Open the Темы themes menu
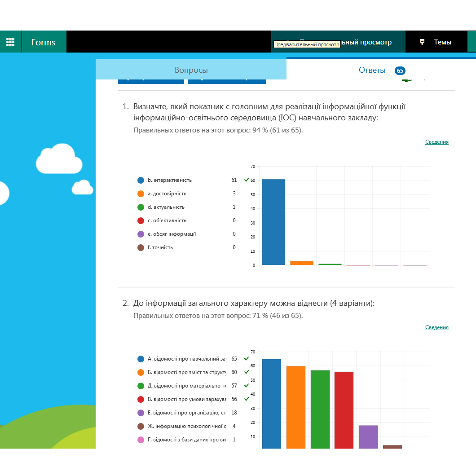This screenshot has width=476, height=476. [436, 42]
